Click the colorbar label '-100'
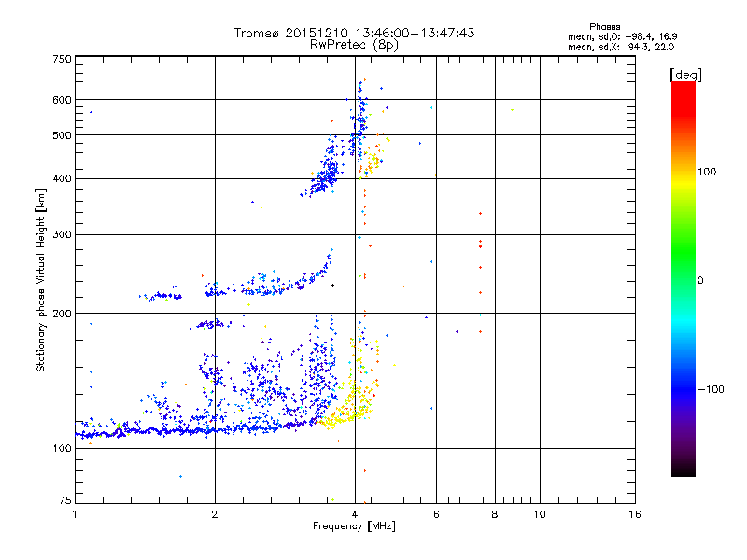The height and width of the screenshot is (560, 747). click(711, 389)
